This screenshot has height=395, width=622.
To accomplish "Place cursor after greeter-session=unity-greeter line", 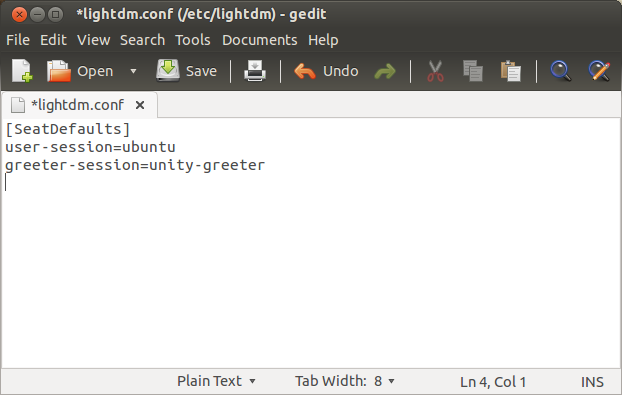I will tap(265, 165).
